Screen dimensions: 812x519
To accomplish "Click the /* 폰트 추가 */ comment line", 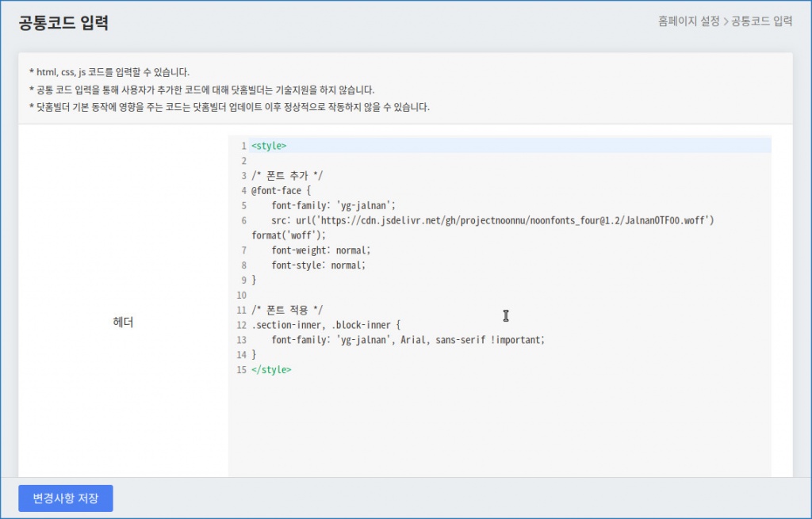I will pyautogui.click(x=287, y=176).
